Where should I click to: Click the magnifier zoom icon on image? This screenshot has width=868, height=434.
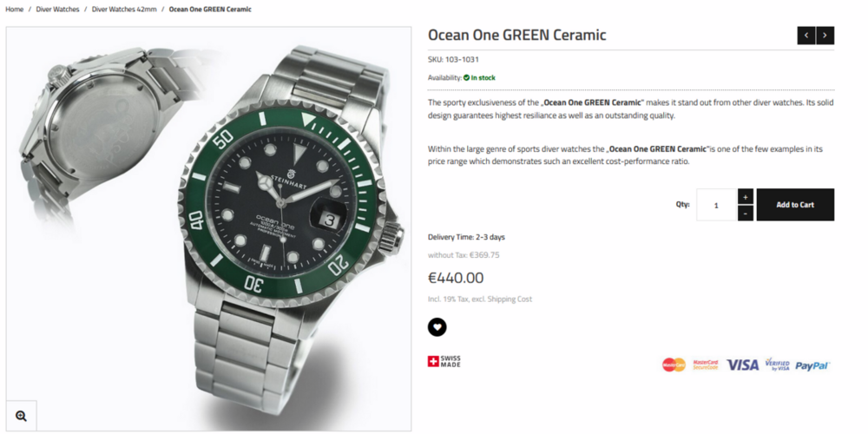click(21, 416)
